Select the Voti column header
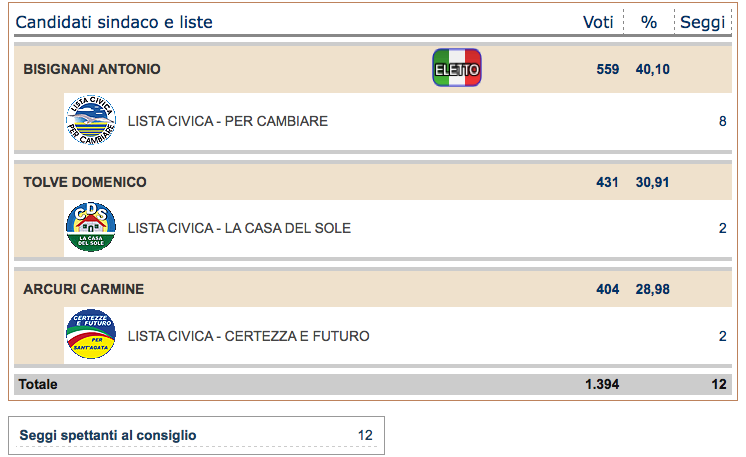 598,22
